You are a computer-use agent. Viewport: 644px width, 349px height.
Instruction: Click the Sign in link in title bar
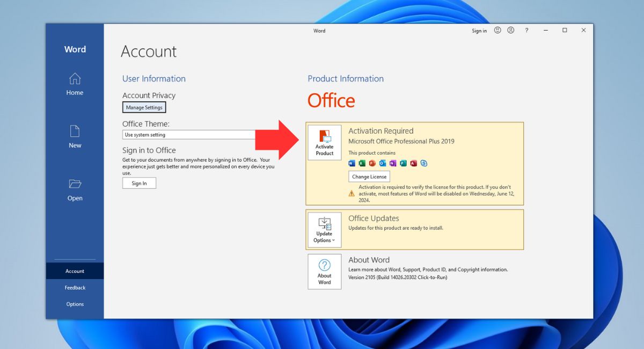[x=479, y=31]
